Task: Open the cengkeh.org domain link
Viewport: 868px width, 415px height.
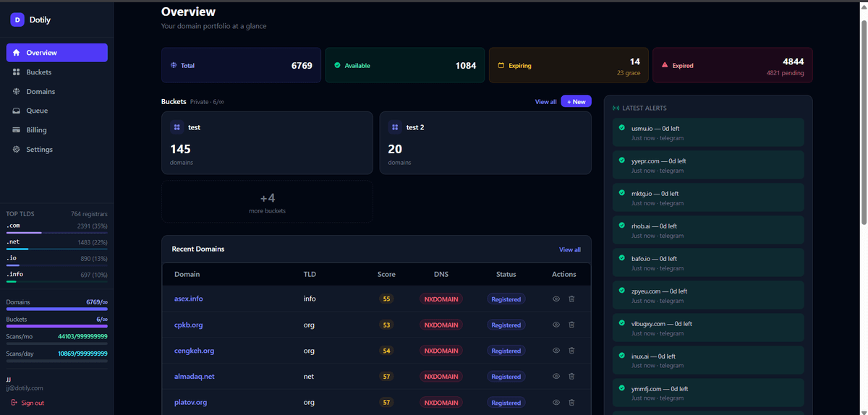Action: point(195,351)
